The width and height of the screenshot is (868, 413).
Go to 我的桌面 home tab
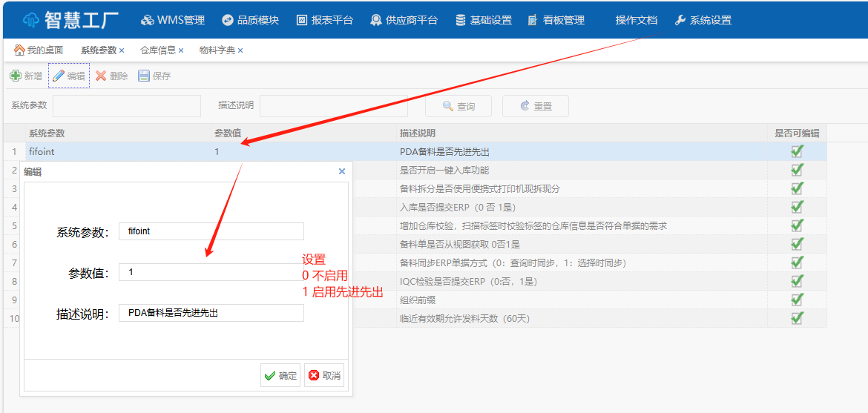pyautogui.click(x=39, y=50)
